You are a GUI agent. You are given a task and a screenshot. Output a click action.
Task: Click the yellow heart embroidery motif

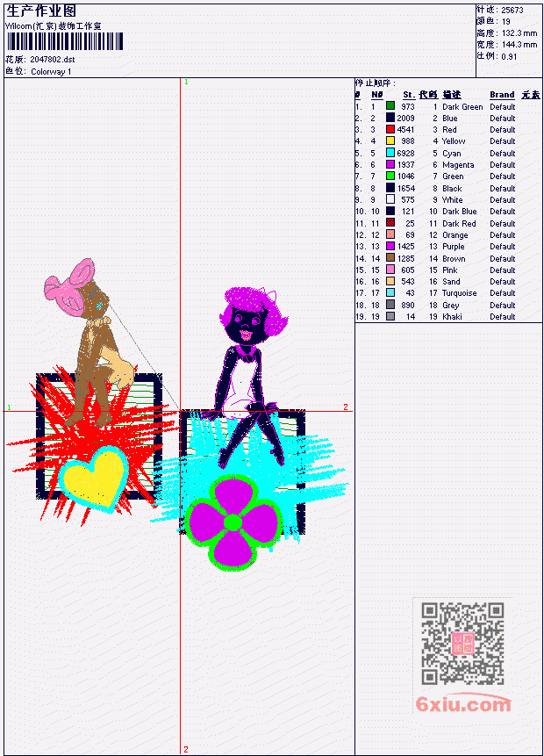click(x=95, y=479)
